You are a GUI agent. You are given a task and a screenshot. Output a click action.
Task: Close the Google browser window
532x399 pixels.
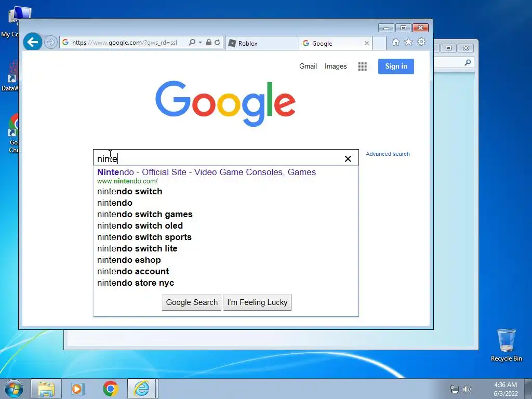pyautogui.click(x=421, y=28)
